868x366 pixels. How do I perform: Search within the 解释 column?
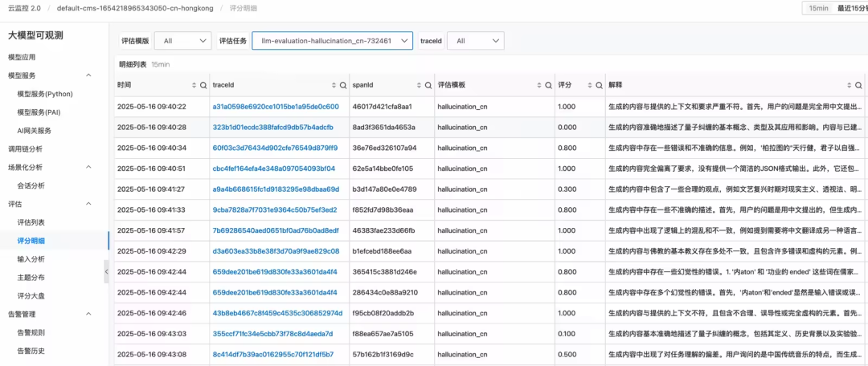tap(858, 85)
